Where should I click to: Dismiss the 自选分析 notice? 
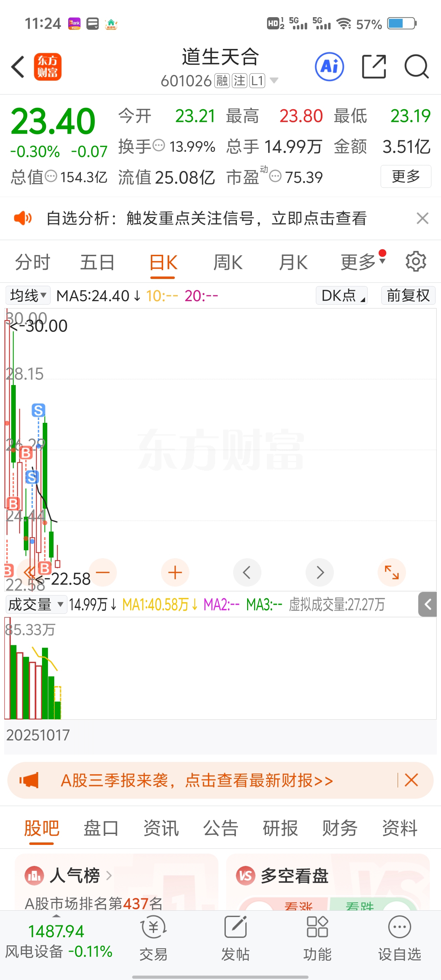422,218
